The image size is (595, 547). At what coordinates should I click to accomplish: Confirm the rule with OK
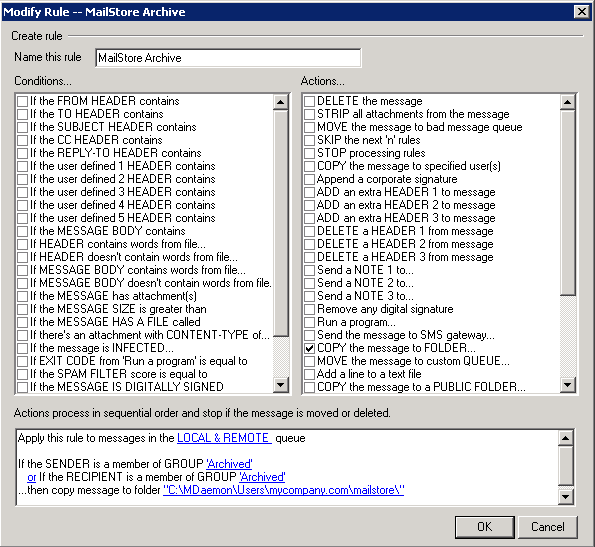(485, 527)
